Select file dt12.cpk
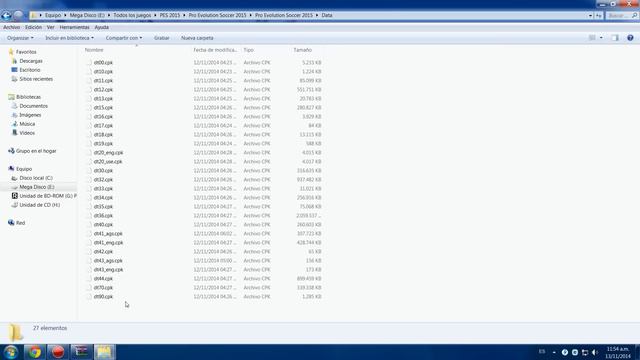 click(103, 89)
